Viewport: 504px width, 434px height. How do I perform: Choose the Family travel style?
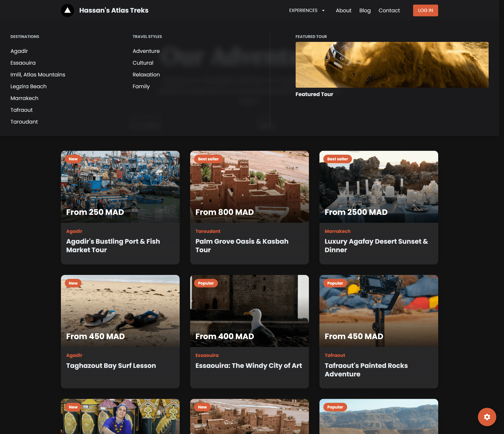141,86
